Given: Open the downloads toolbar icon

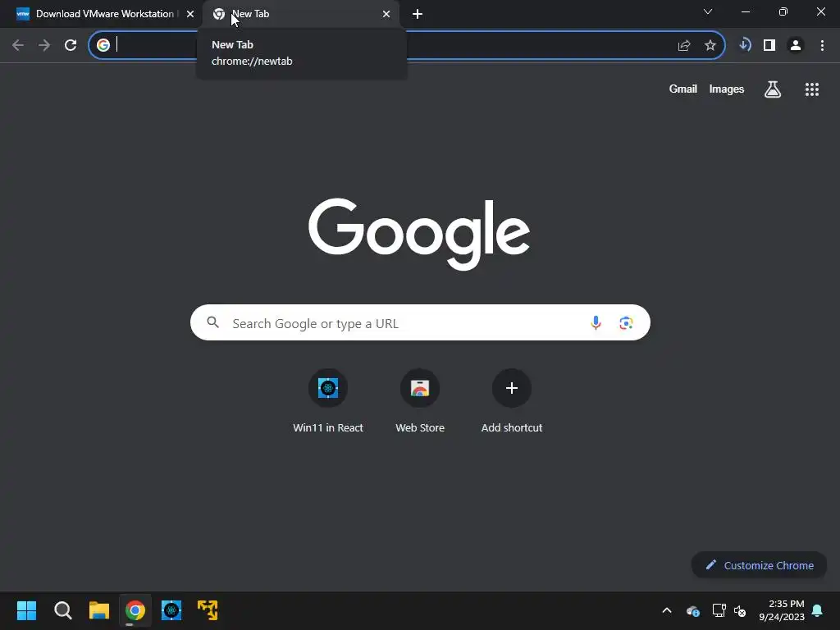Looking at the screenshot, I should click(x=745, y=45).
